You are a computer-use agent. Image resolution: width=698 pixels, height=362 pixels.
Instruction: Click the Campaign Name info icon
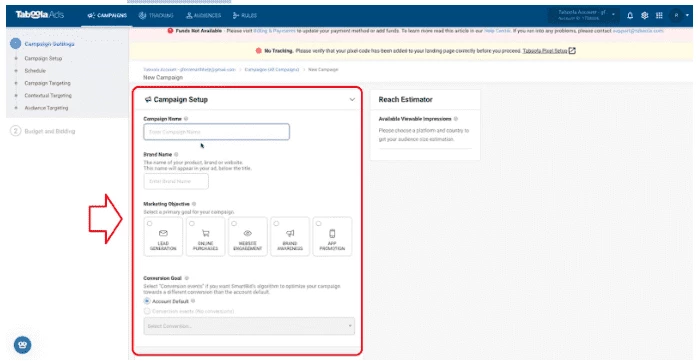pyautogui.click(x=186, y=119)
